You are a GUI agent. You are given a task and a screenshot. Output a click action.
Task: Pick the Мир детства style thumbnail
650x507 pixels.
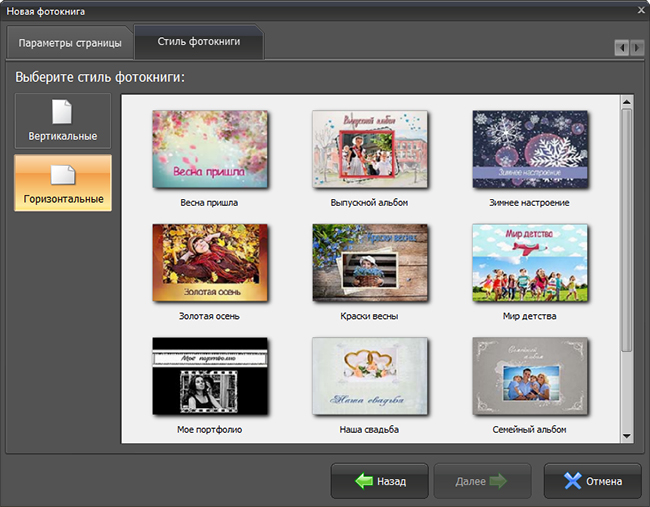[530, 262]
